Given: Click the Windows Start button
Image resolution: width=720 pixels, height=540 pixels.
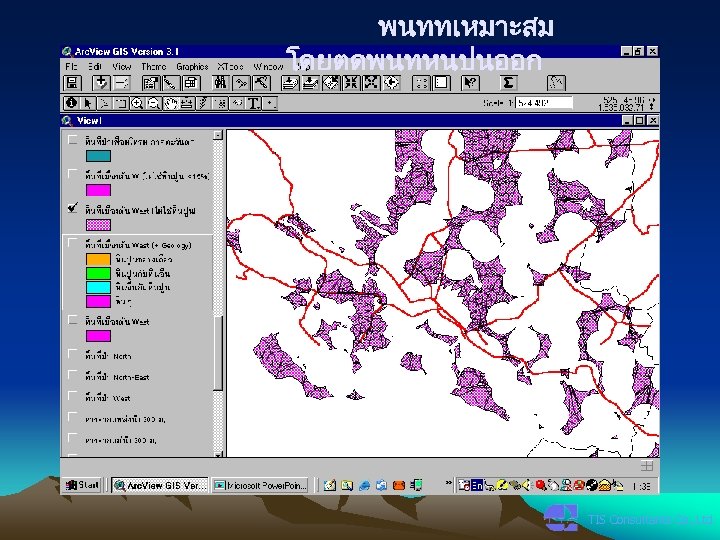Looking at the screenshot, I should 83,485.
